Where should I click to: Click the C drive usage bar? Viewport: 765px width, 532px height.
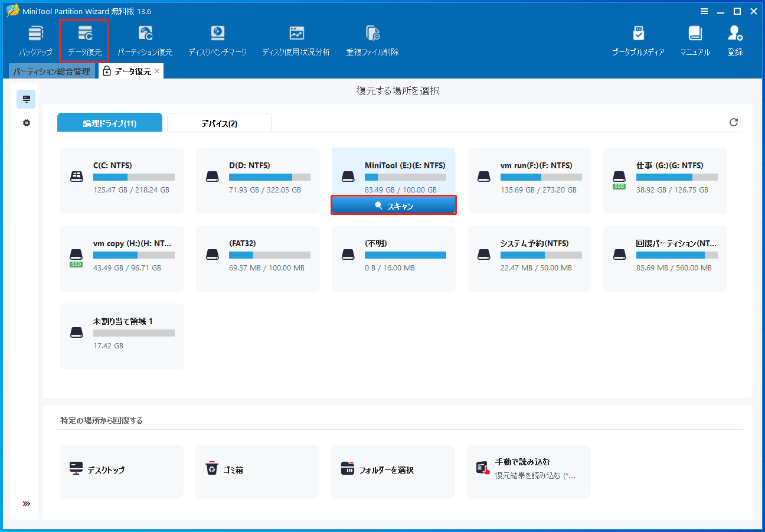134,177
